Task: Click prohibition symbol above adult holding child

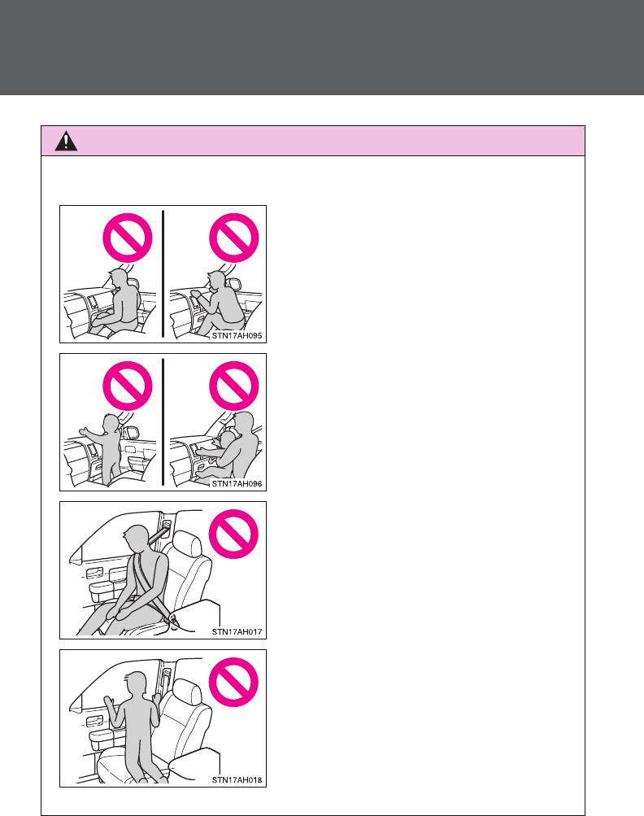Action: [x=234, y=386]
